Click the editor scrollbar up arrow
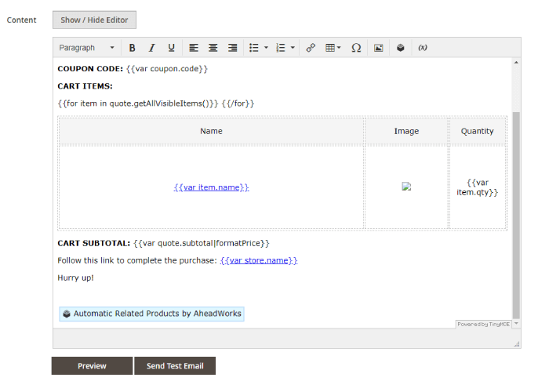Viewport: 549px width, 392px height. 516,62
